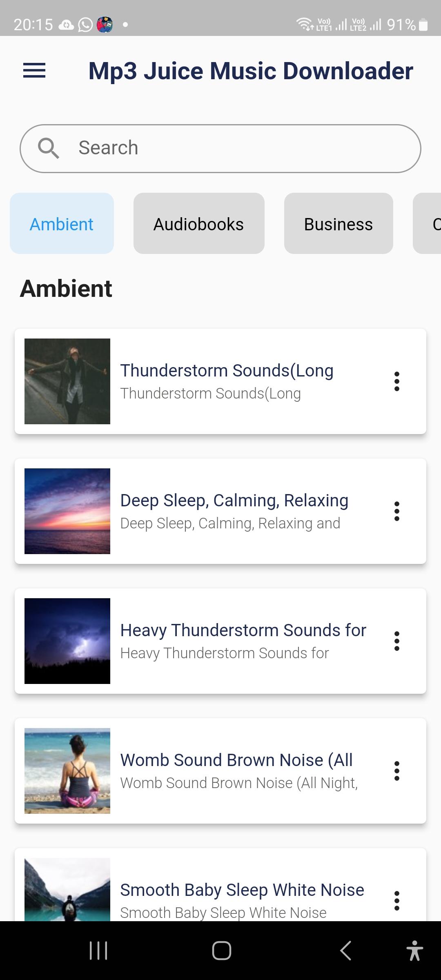
Task: Tap the lightning storm thumbnail
Action: (x=67, y=641)
